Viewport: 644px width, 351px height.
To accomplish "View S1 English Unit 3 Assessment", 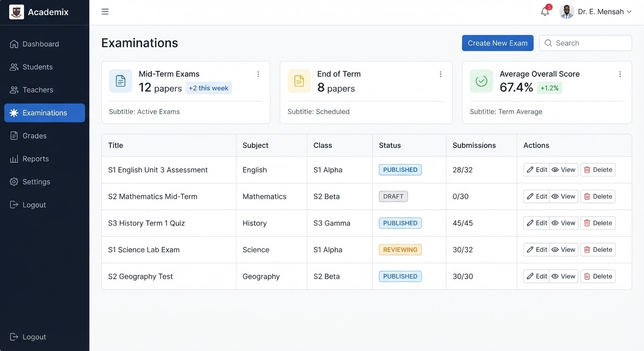I will click(x=563, y=170).
